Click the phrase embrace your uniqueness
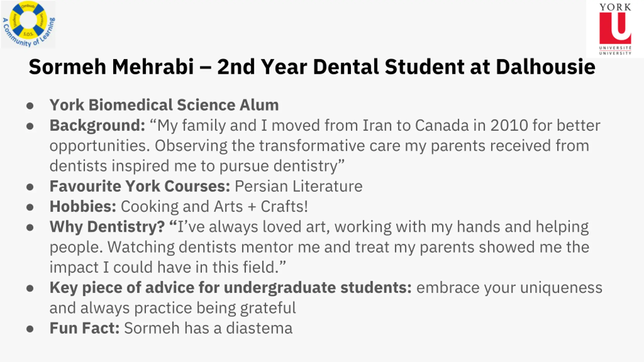Screen dimensions: 644x362 click(x=509, y=288)
